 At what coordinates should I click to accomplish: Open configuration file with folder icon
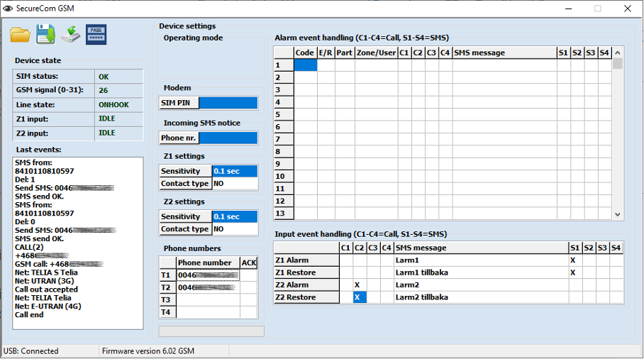21,34
